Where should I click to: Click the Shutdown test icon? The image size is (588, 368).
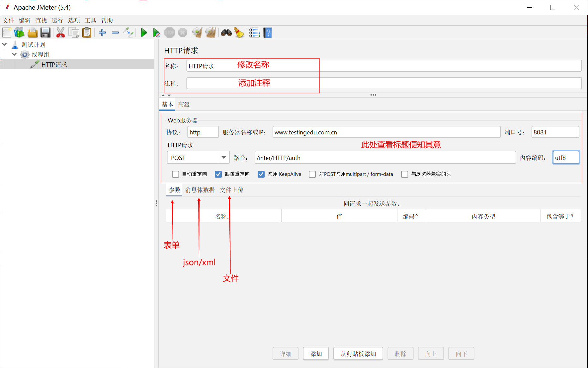click(182, 33)
